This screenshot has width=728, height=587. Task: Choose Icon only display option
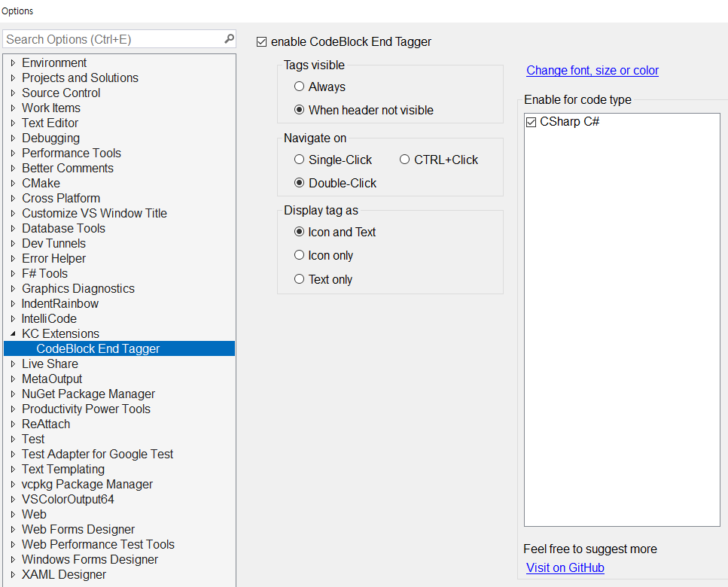[300, 255]
